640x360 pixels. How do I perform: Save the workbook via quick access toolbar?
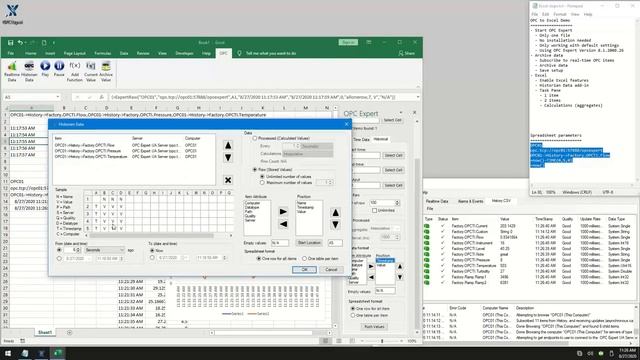click(11, 42)
